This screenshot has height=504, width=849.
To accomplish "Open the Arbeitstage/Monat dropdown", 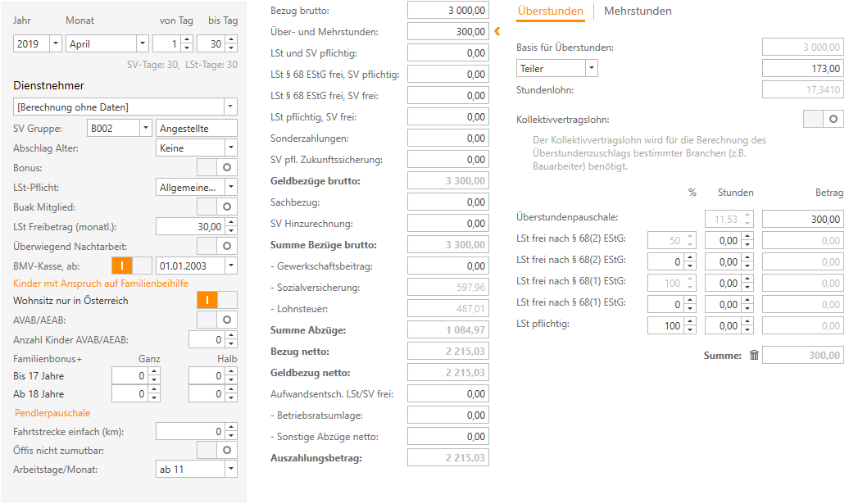I will [230, 469].
